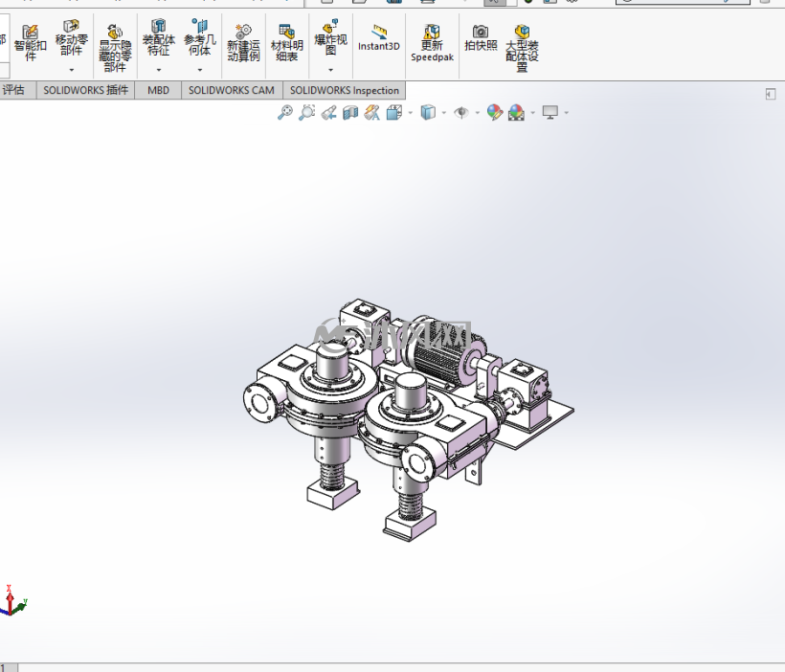Select the Bill of Materials (材料明细表) tool

[x=287, y=42]
